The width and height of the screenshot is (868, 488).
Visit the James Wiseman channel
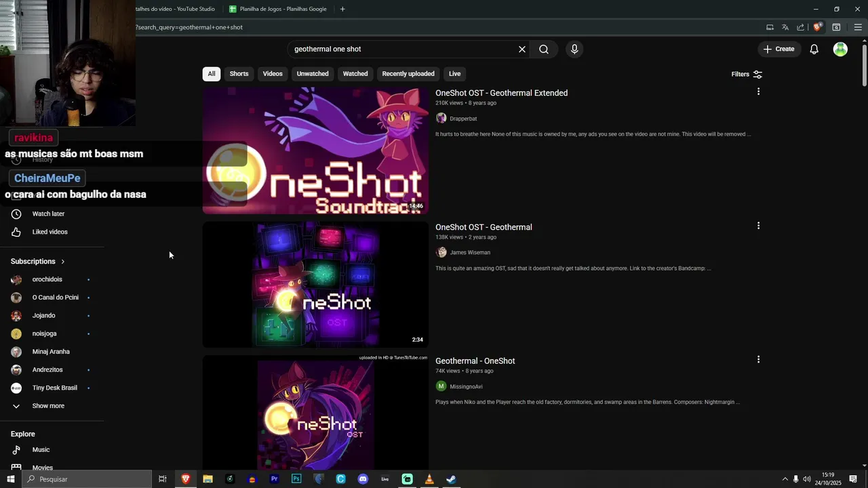coord(470,253)
